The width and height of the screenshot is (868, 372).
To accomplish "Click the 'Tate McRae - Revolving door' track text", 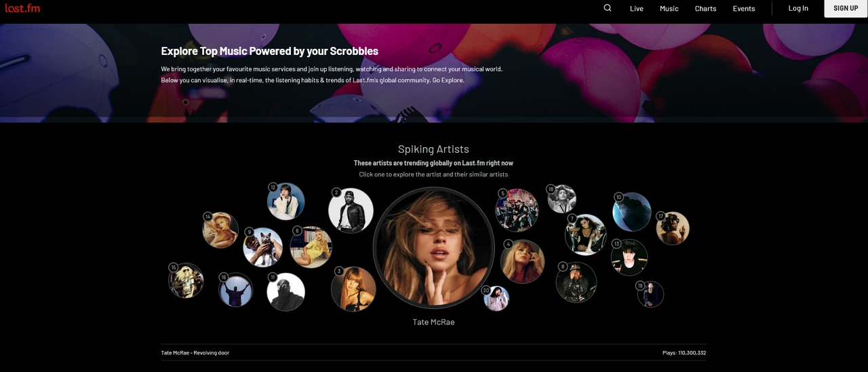I will [195, 353].
